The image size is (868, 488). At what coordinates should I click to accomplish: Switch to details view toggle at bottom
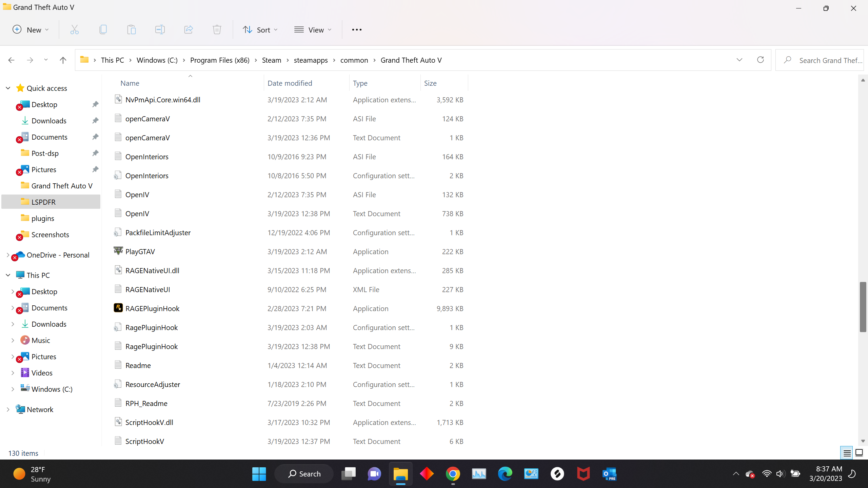coord(847,453)
